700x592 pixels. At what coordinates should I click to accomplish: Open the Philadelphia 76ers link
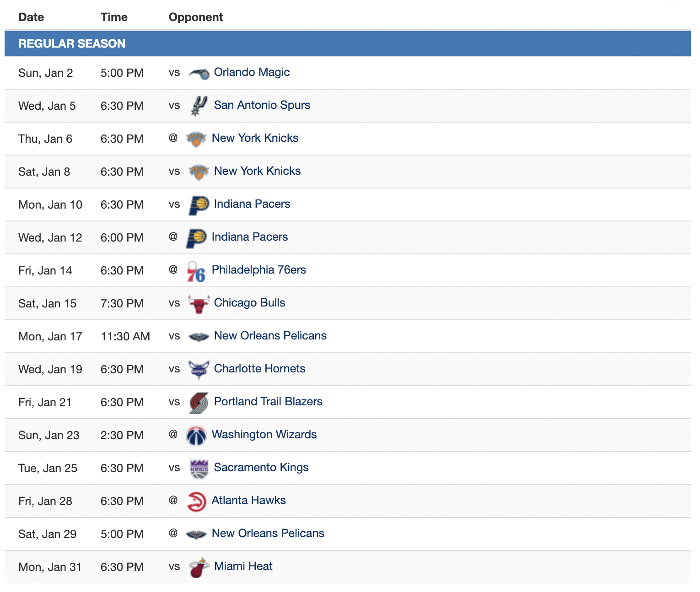259,270
